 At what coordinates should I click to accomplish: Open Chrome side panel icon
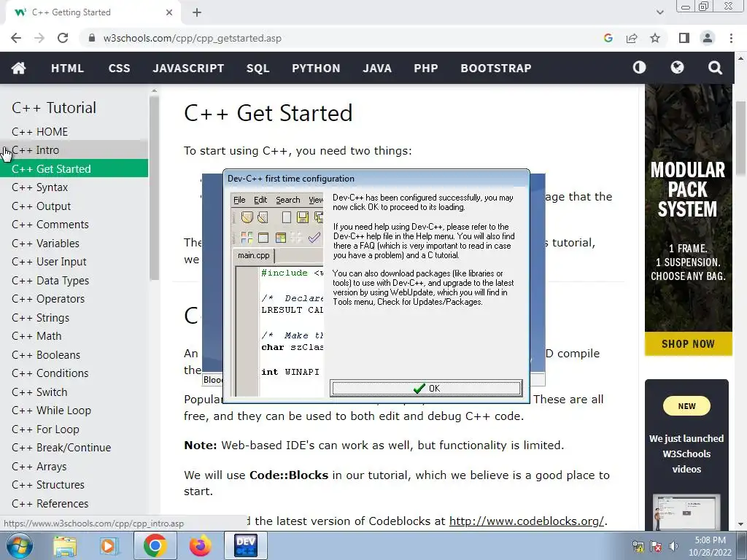click(x=684, y=38)
